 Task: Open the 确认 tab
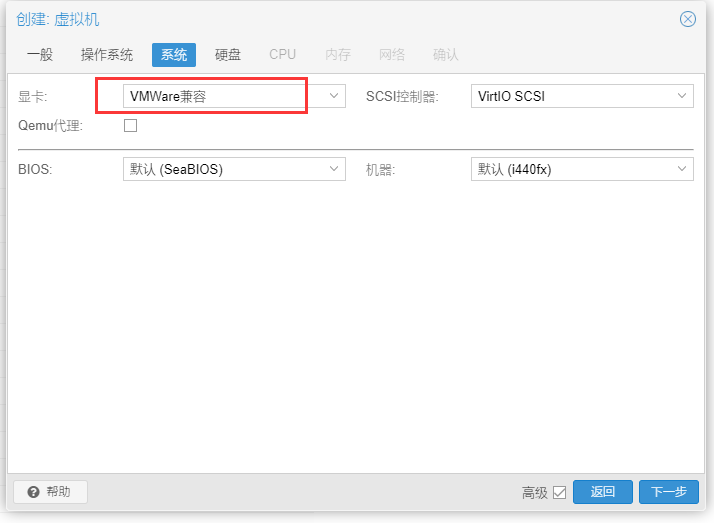445,55
